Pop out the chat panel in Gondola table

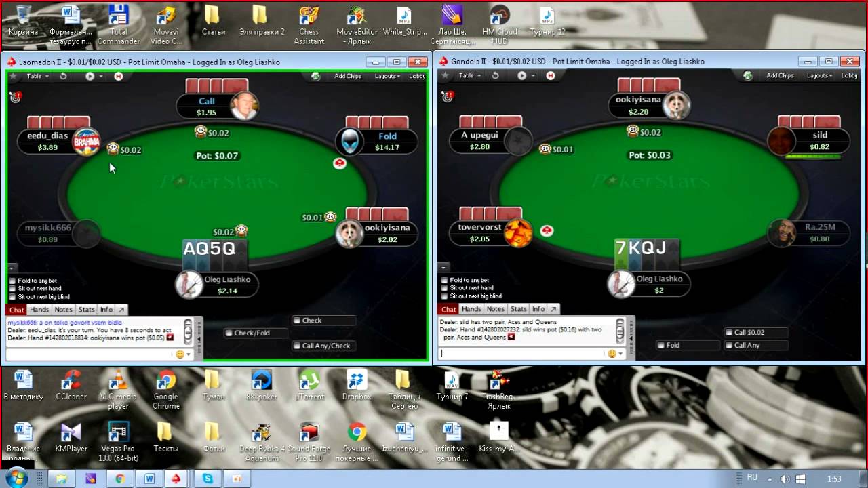click(553, 309)
